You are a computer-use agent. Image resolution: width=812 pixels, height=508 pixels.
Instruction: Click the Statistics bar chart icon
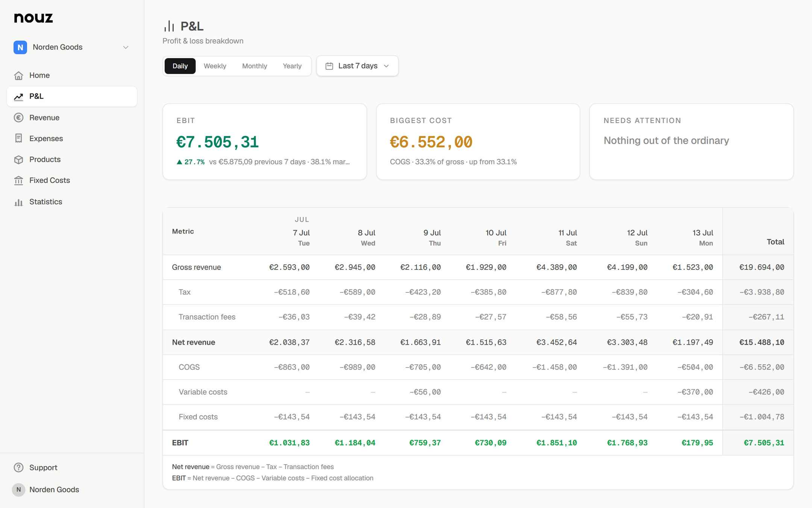click(x=18, y=202)
